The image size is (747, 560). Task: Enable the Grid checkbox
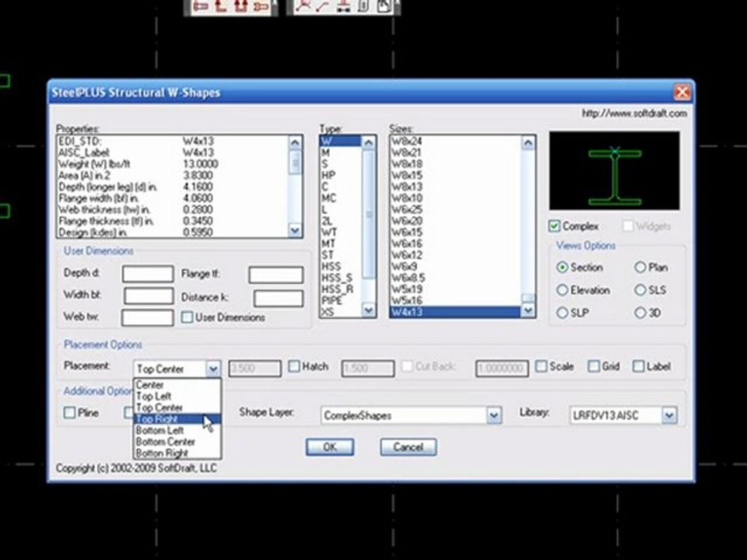(x=594, y=366)
